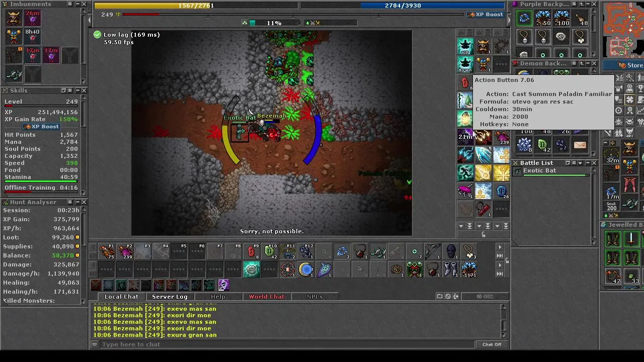This screenshot has width=644, height=362.
Task: Activate the F12 action bar slot
Action: pyautogui.click(x=306, y=251)
